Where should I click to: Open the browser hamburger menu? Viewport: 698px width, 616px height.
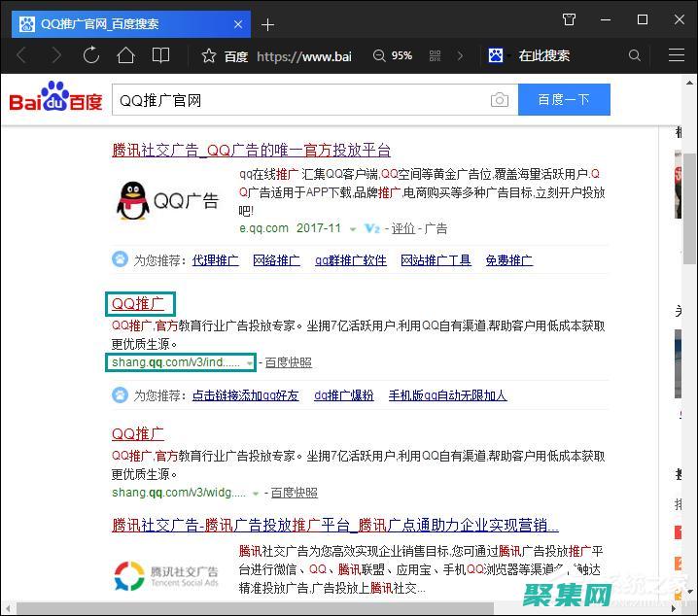click(671, 56)
